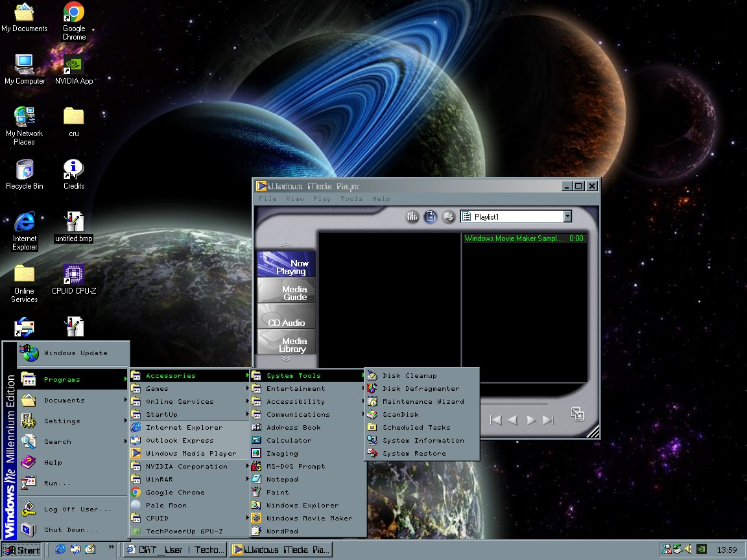Choose Shut Down from Start menu

point(73,530)
